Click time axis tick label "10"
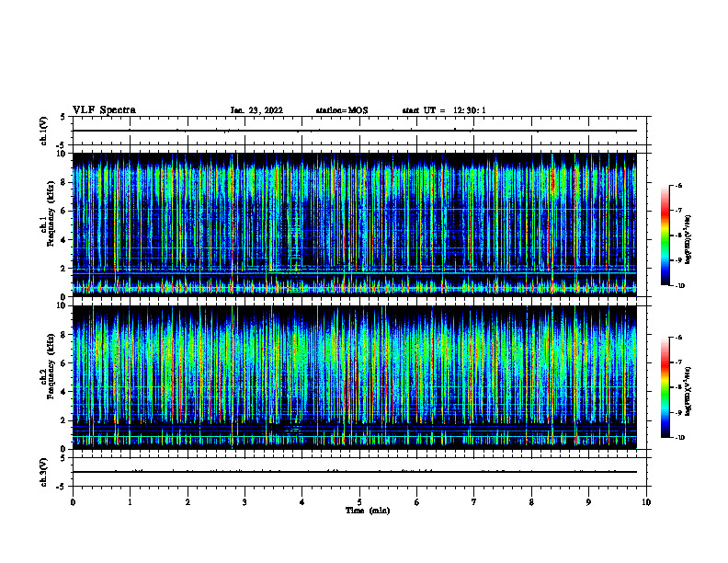This screenshot has width=728, height=563. [646, 502]
